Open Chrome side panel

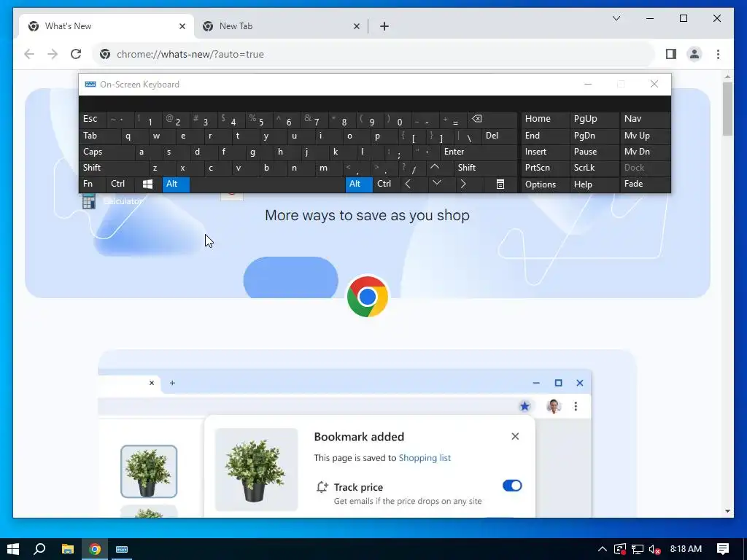(671, 54)
